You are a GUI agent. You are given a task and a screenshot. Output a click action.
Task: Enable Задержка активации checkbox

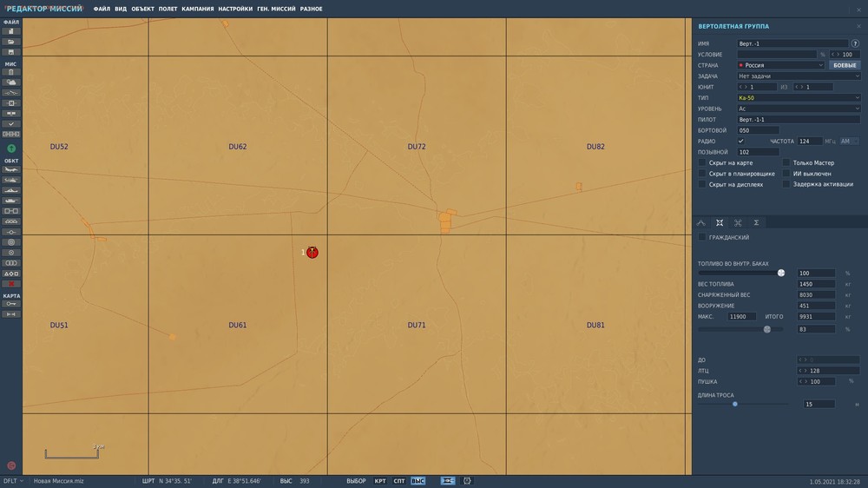point(786,184)
